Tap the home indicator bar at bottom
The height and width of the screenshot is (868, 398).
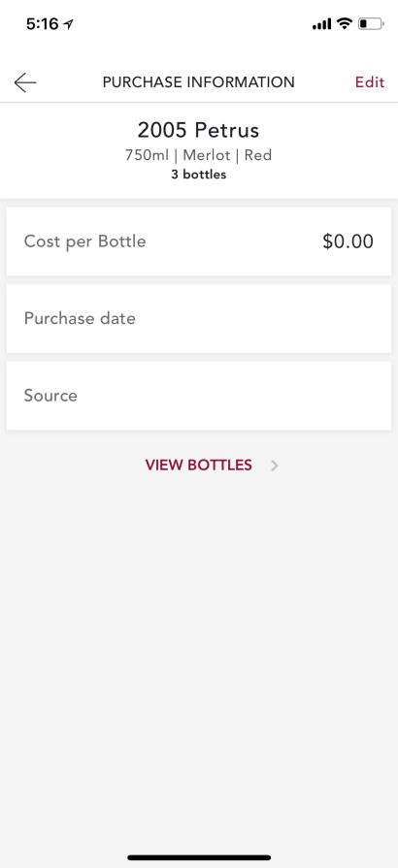click(x=199, y=857)
